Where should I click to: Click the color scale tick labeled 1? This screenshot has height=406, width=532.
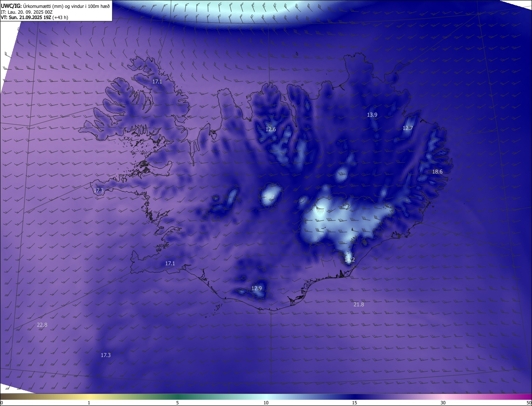[89, 403]
